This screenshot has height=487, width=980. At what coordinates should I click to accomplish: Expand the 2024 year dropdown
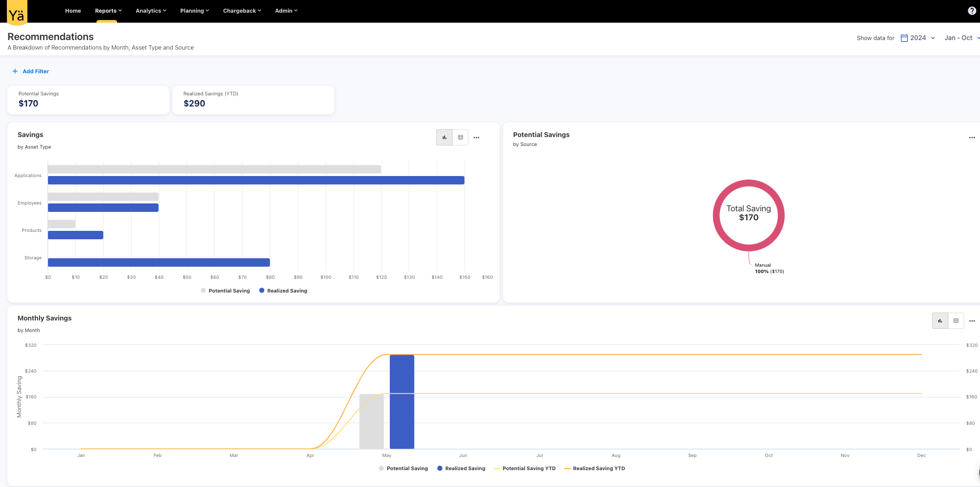tap(918, 38)
